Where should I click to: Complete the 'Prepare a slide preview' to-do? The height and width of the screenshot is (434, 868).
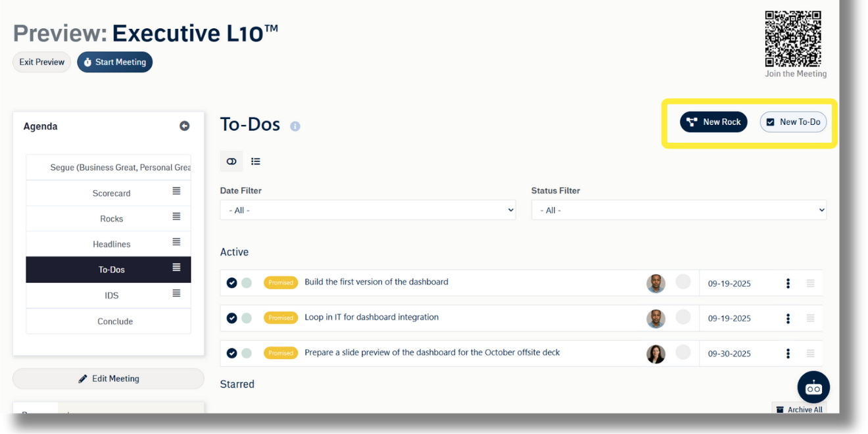click(231, 353)
